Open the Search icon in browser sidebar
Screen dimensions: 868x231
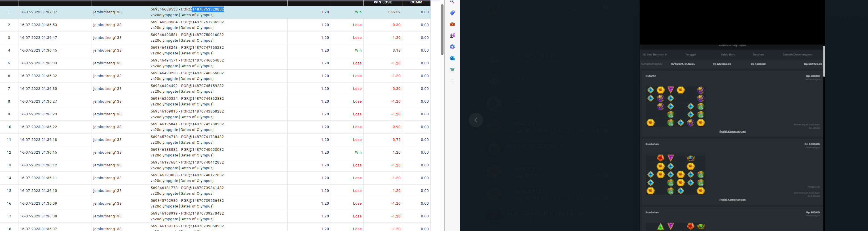coord(452,2)
